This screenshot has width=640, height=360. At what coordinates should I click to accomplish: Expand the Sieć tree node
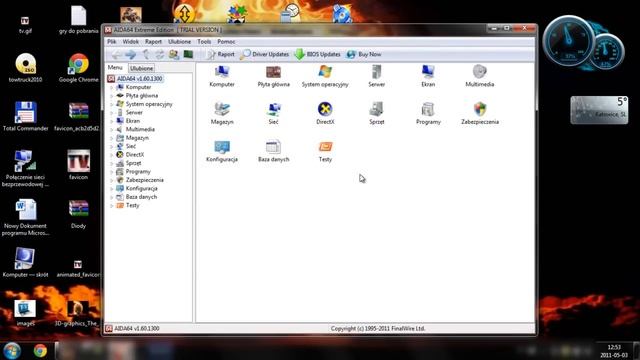pyautogui.click(x=112, y=147)
